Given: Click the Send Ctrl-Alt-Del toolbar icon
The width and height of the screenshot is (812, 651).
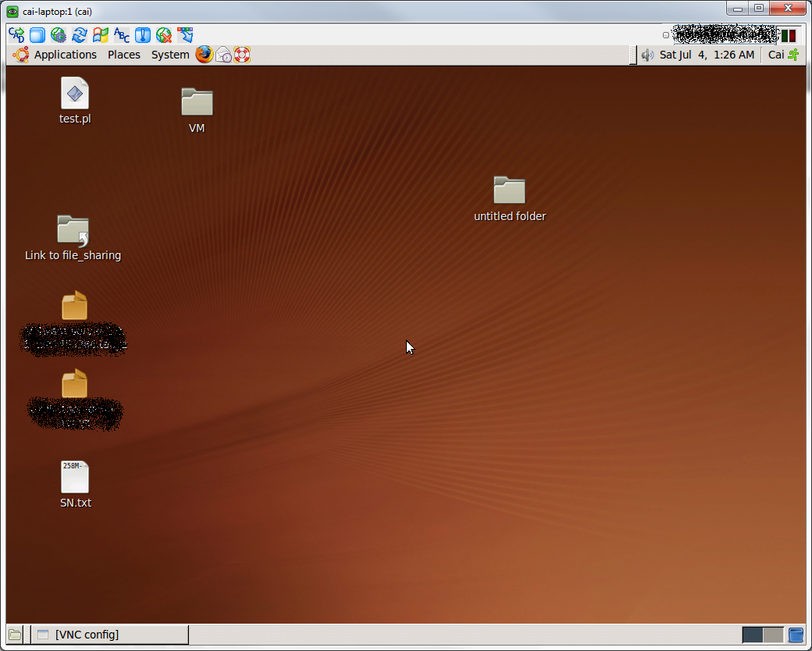Looking at the screenshot, I should 16,35.
